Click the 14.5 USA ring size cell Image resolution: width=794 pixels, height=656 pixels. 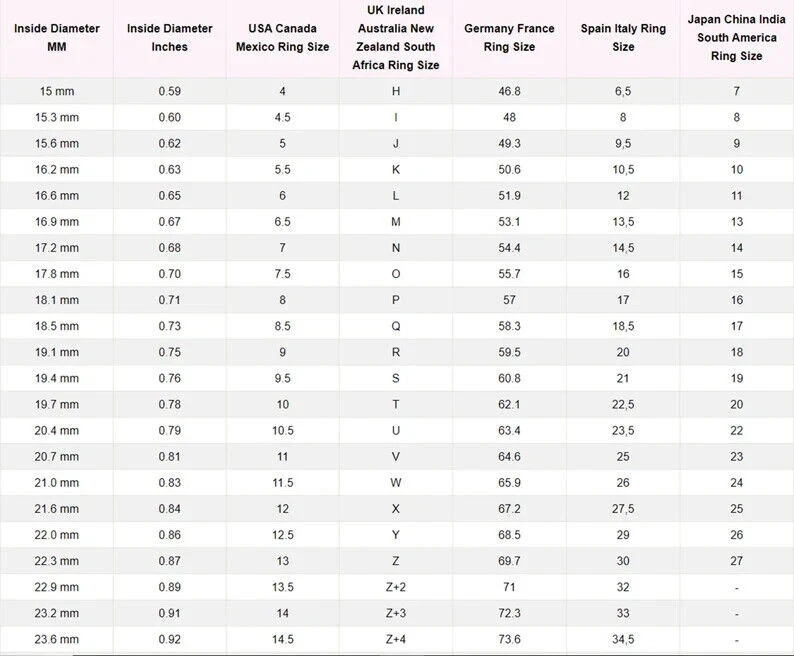[283, 639]
